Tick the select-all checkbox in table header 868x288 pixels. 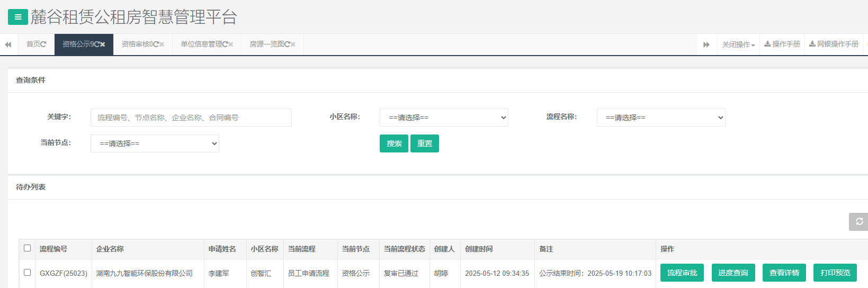(28, 248)
